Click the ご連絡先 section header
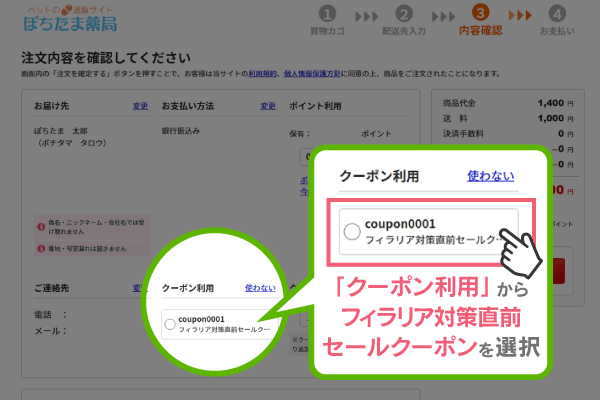Image resolution: width=600 pixels, height=400 pixels. tap(52, 288)
